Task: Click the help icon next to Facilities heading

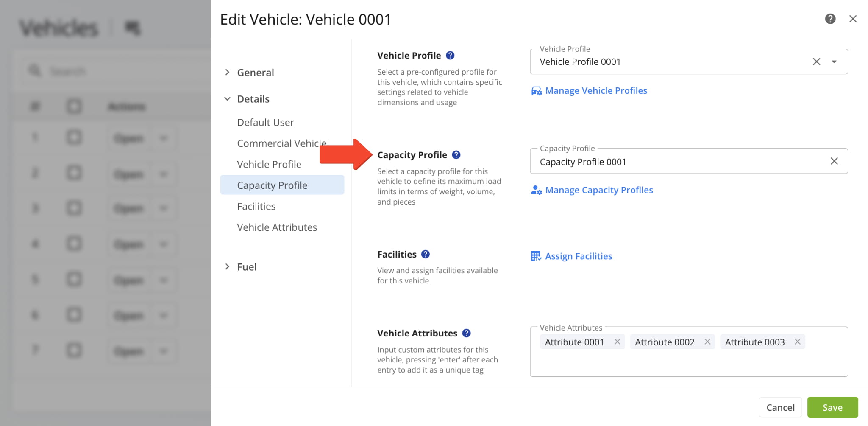Action: tap(426, 254)
